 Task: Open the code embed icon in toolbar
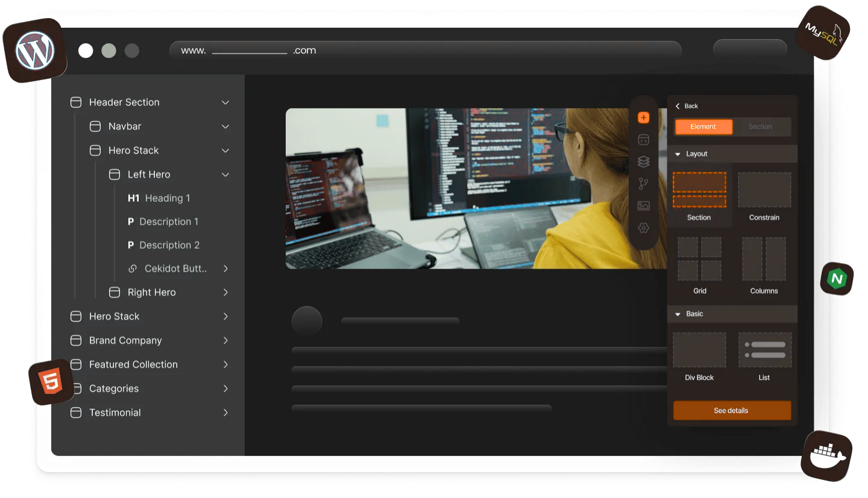pyautogui.click(x=643, y=140)
